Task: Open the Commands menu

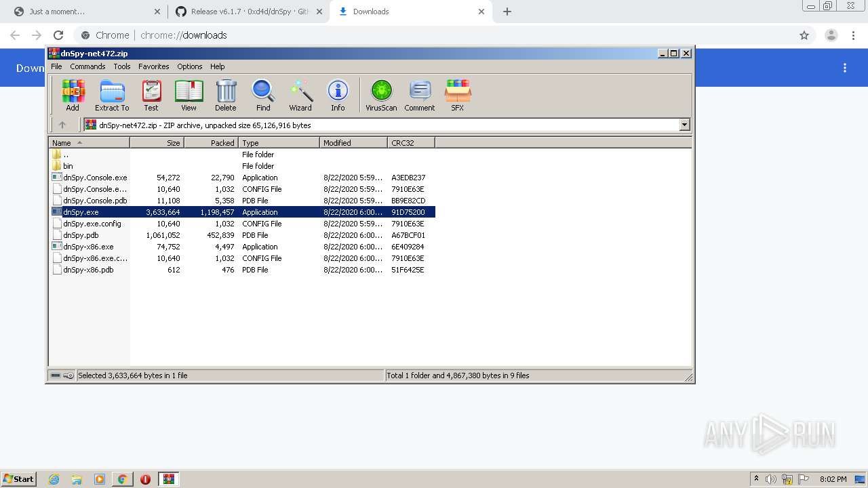Action: coord(87,66)
